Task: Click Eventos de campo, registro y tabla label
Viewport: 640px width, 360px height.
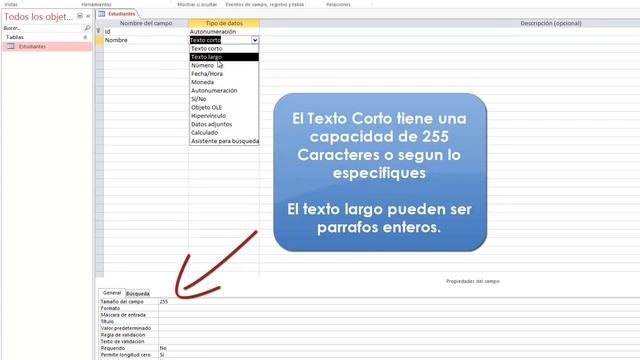Action: [x=264, y=4]
